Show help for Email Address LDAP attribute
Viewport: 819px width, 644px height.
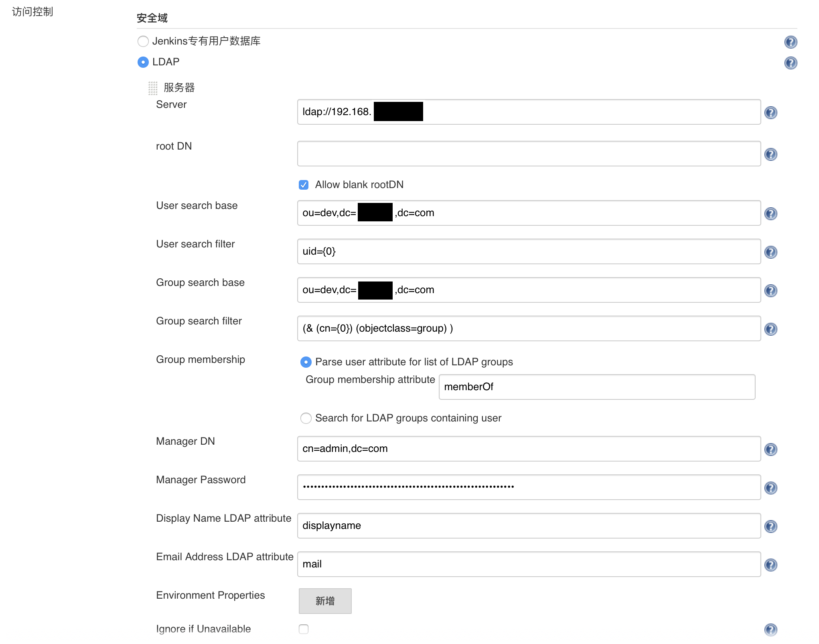pyautogui.click(x=770, y=565)
